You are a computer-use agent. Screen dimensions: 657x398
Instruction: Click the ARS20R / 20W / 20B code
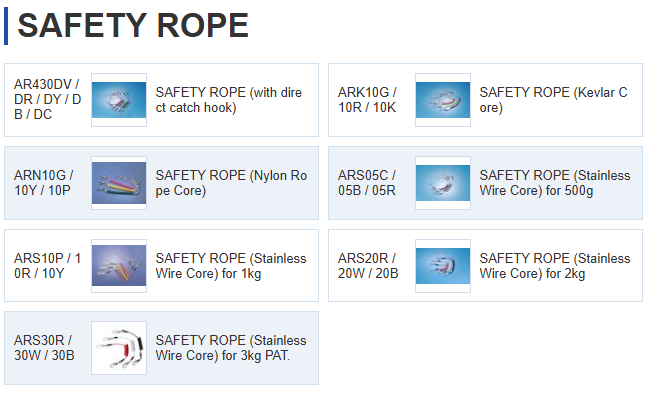click(x=368, y=266)
